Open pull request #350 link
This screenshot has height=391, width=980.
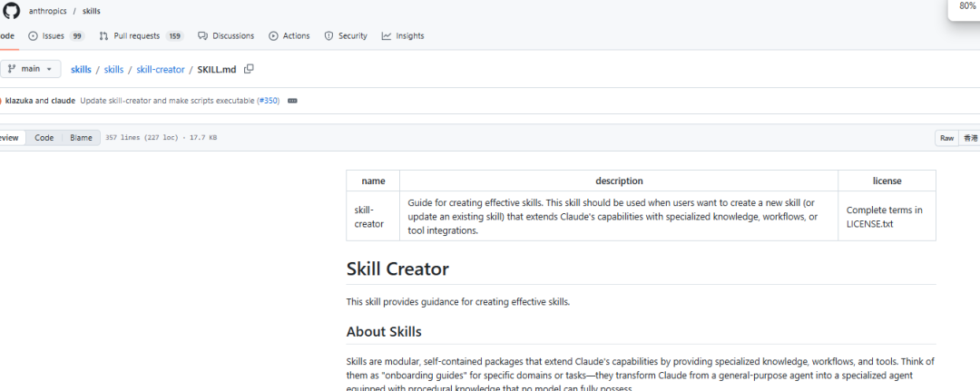pos(268,101)
